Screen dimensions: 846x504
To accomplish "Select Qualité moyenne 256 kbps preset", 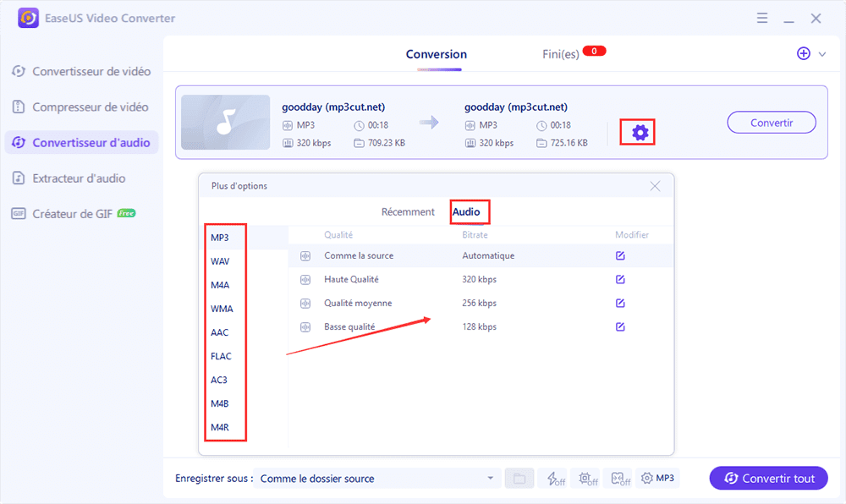I will point(359,303).
